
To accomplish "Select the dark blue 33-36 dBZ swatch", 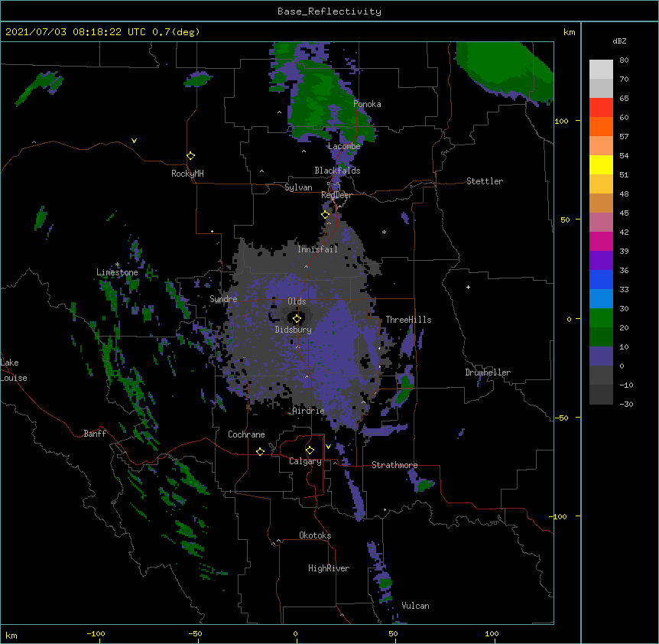I will [601, 279].
